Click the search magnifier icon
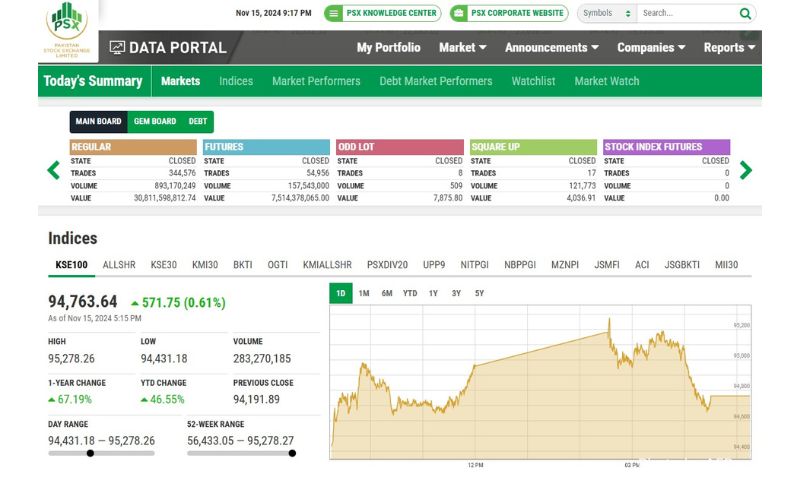 pyautogui.click(x=745, y=14)
